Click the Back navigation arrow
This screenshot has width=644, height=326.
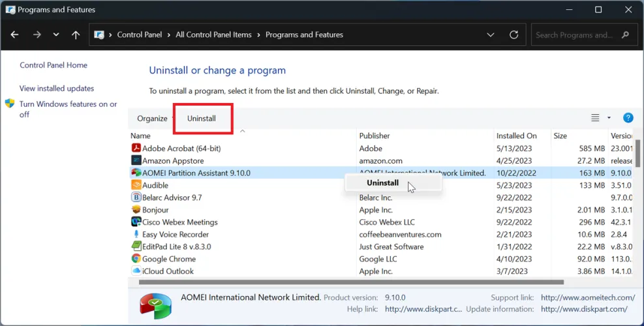pos(15,35)
